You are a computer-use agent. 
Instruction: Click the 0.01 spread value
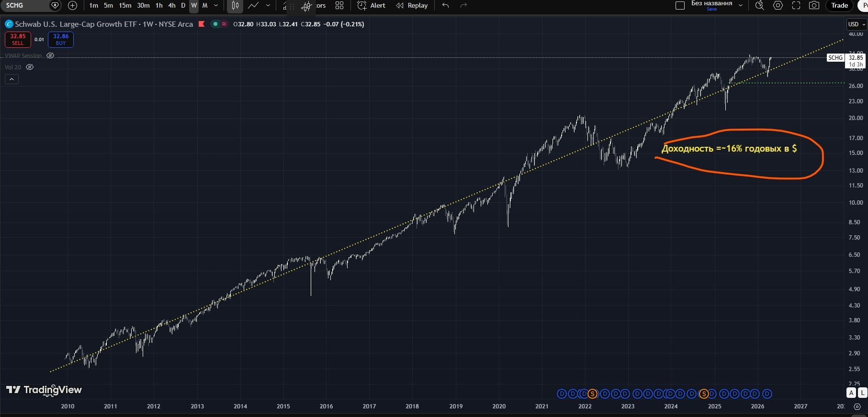coord(39,40)
